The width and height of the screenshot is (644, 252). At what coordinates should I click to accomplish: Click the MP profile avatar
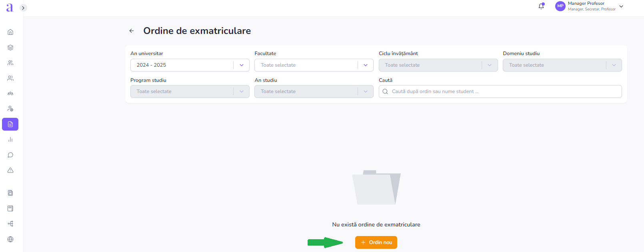(x=560, y=6)
